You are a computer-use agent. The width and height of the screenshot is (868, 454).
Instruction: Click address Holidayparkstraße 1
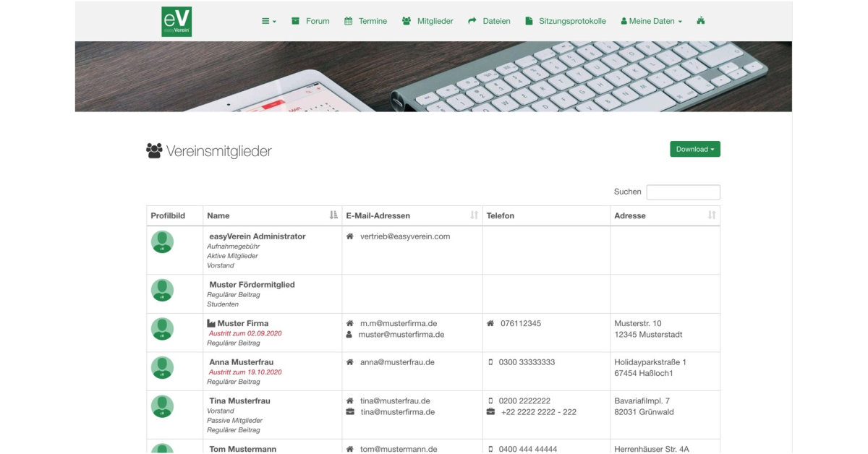[x=650, y=362]
